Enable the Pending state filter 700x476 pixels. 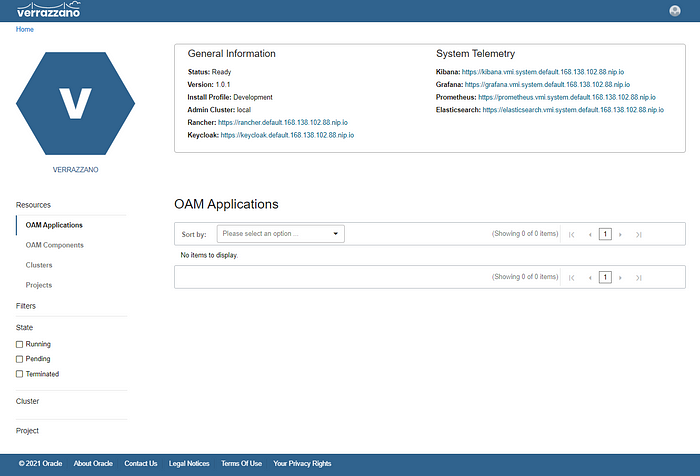(x=19, y=359)
